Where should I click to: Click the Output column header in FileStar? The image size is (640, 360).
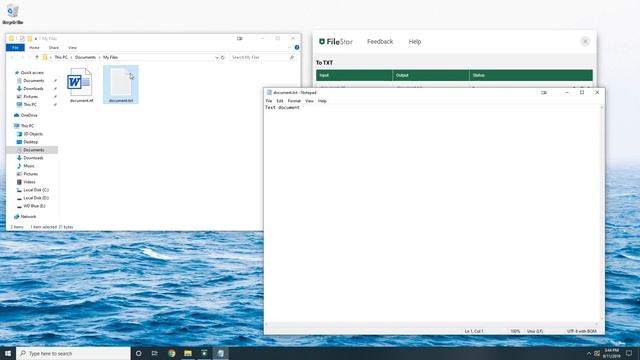click(x=431, y=75)
